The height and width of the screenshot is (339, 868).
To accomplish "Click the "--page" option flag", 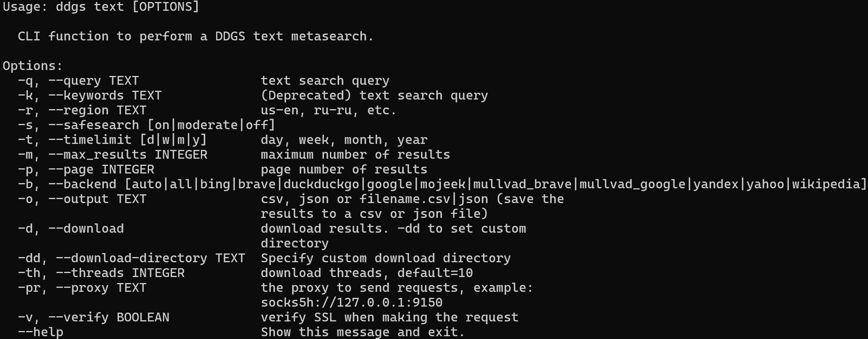I will (x=71, y=169).
